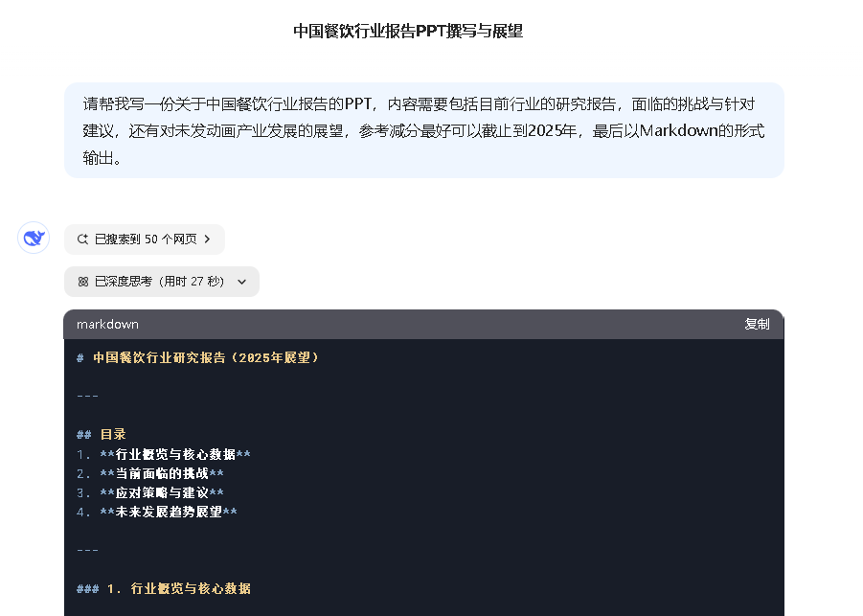Click the DeepSeek whale avatar icon

point(34,238)
